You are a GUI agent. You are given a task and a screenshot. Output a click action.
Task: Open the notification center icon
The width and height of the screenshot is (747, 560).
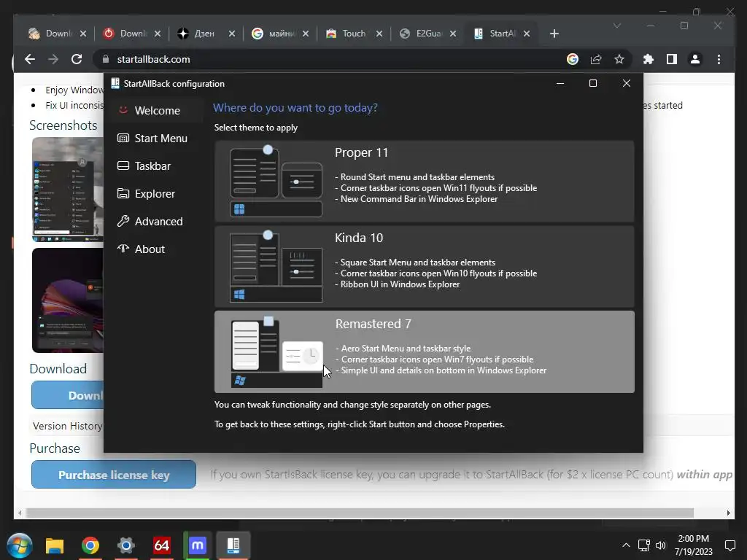pos(729,545)
